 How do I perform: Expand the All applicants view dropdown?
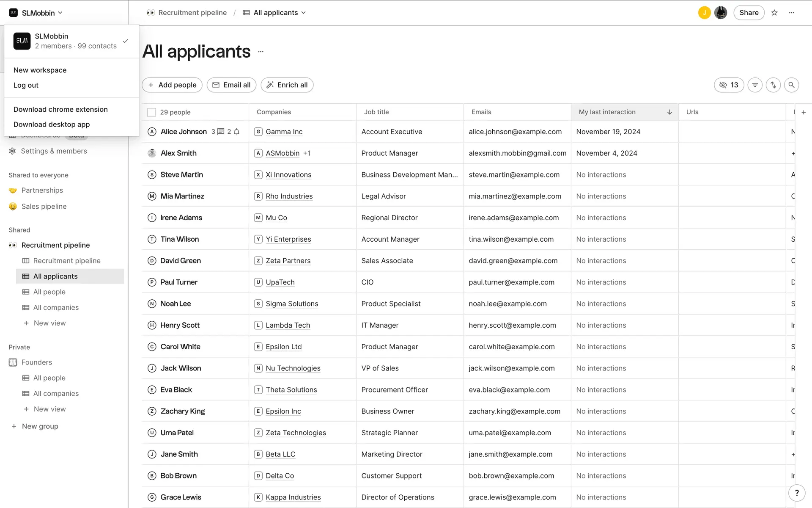303,13
